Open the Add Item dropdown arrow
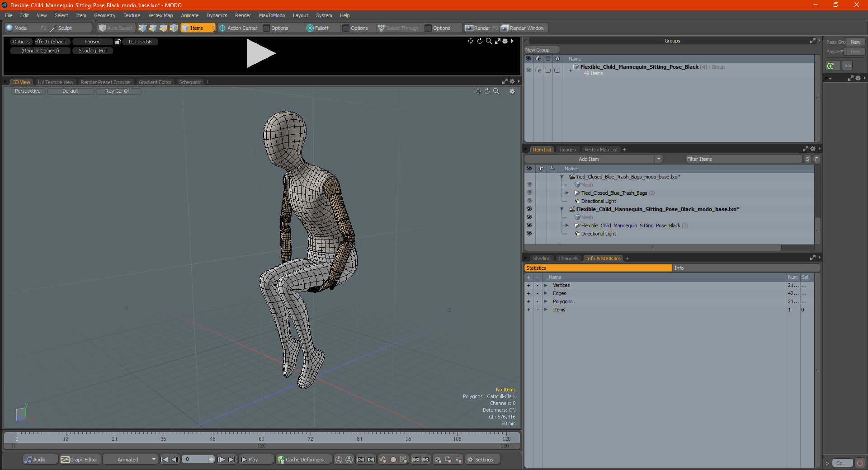The image size is (868, 470). point(659,159)
